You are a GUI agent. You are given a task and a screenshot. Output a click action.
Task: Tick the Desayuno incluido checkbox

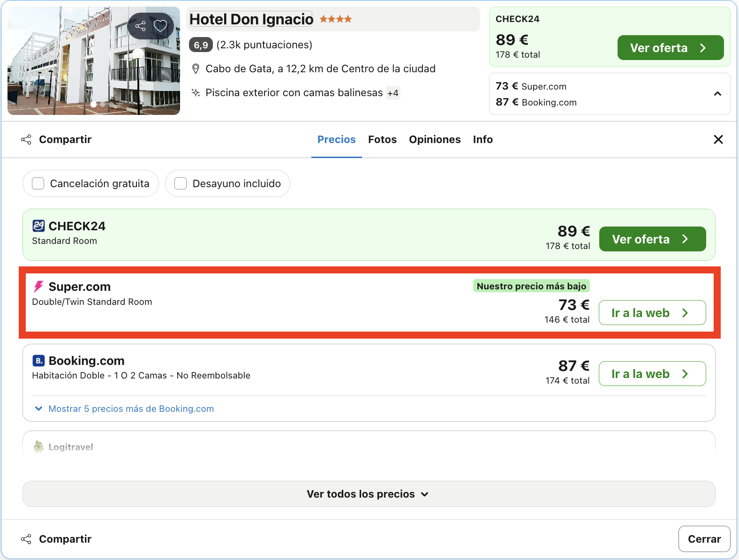tap(181, 183)
